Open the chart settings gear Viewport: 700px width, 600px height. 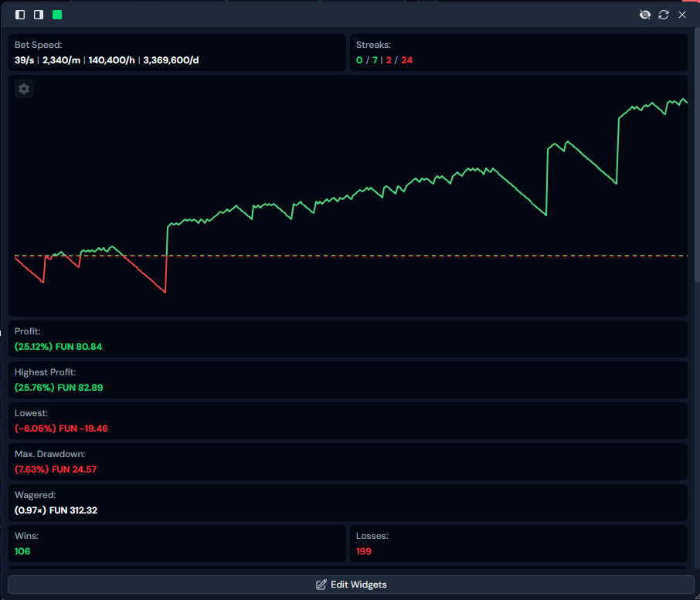(24, 89)
